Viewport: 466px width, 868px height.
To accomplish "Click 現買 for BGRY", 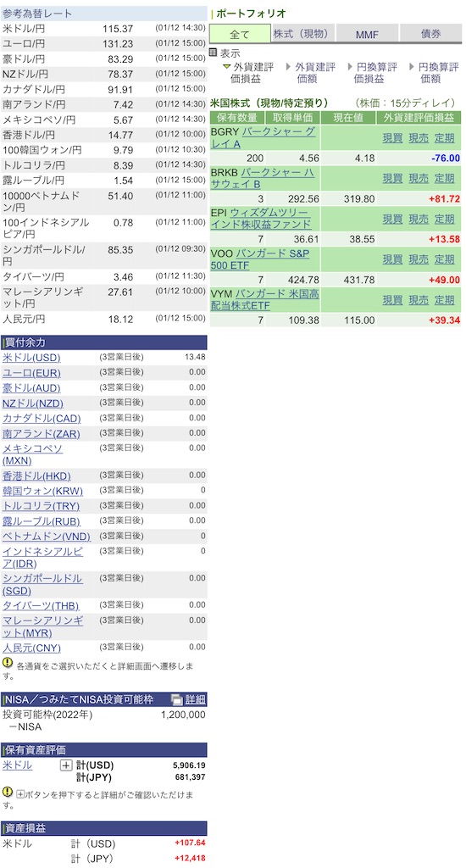I will (x=392, y=138).
